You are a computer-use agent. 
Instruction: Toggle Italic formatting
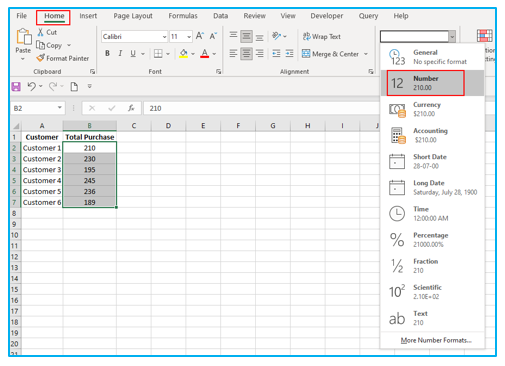tap(120, 54)
